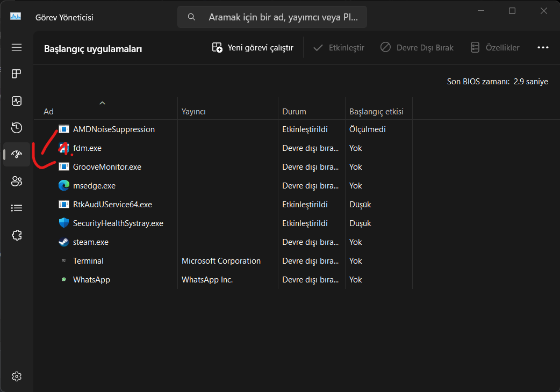Open the Users page icon
Screen dimensions: 560x392
tap(17, 182)
